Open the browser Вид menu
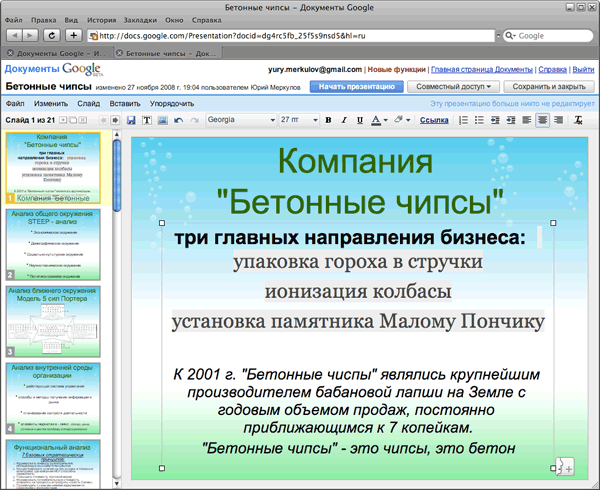 [71, 20]
